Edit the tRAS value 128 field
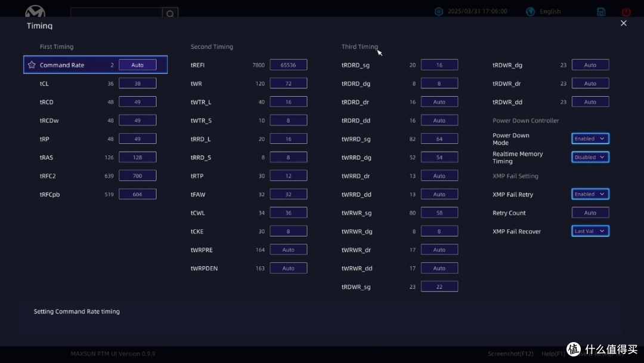The image size is (644, 363). 138,158
